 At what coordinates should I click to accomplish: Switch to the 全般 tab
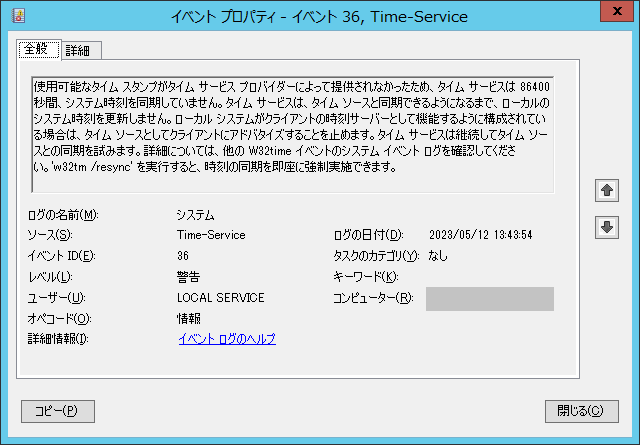pyautogui.click(x=39, y=50)
